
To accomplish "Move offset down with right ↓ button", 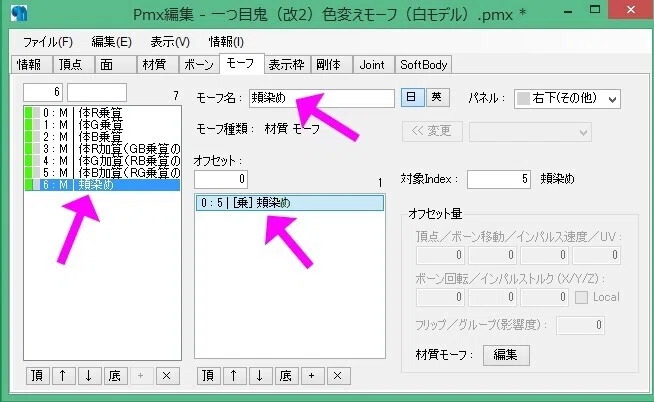I will [260, 376].
